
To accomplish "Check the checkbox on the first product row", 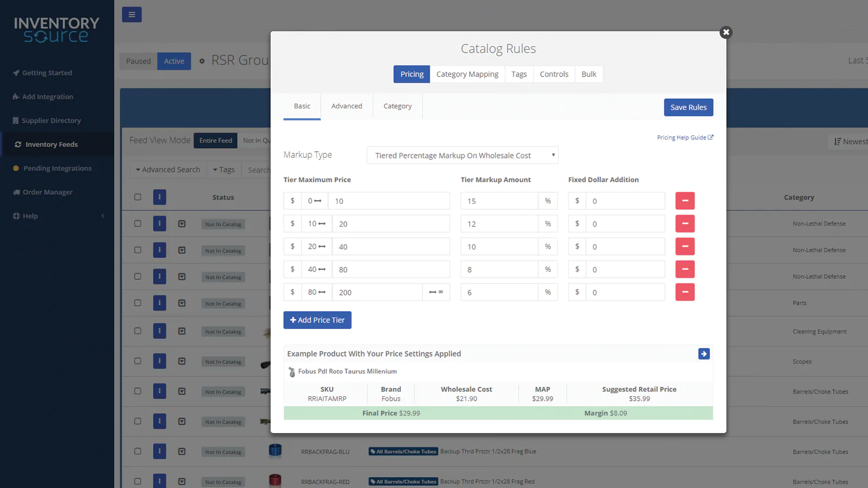I will pyautogui.click(x=137, y=223).
